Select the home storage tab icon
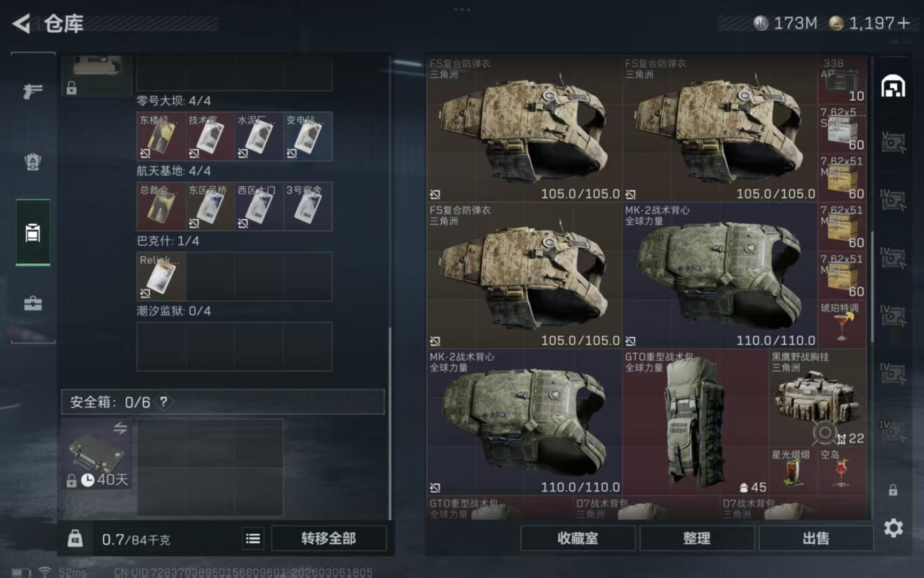Image resolution: width=924 pixels, height=578 pixels. pos(894,86)
